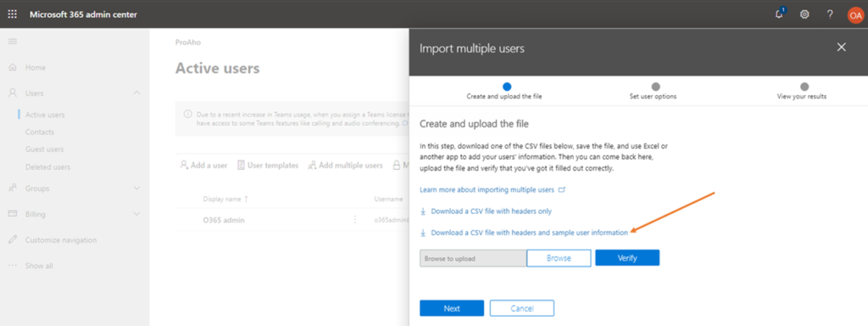This screenshot has height=326, width=868.
Task: Open the notifications bell icon
Action: (780, 14)
